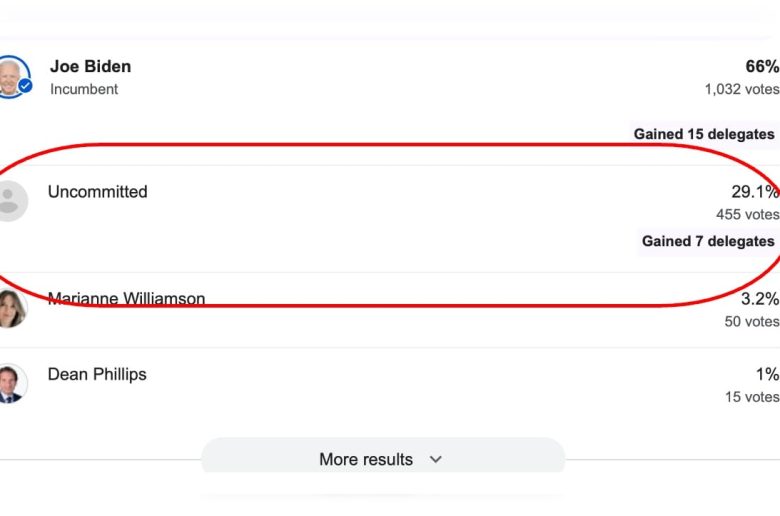Click the More results button label
This screenshot has width=780, height=516.
(365, 459)
